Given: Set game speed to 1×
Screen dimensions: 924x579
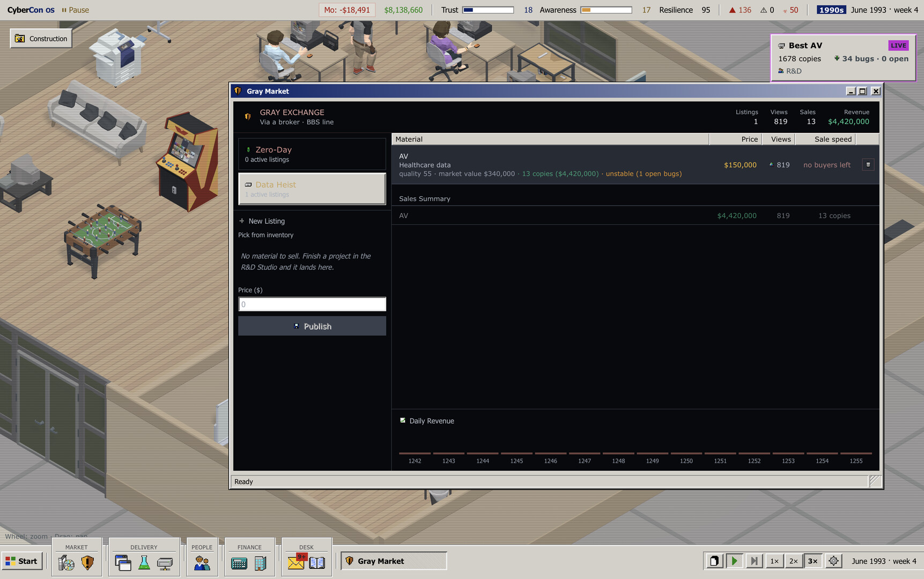Looking at the screenshot, I should point(774,561).
